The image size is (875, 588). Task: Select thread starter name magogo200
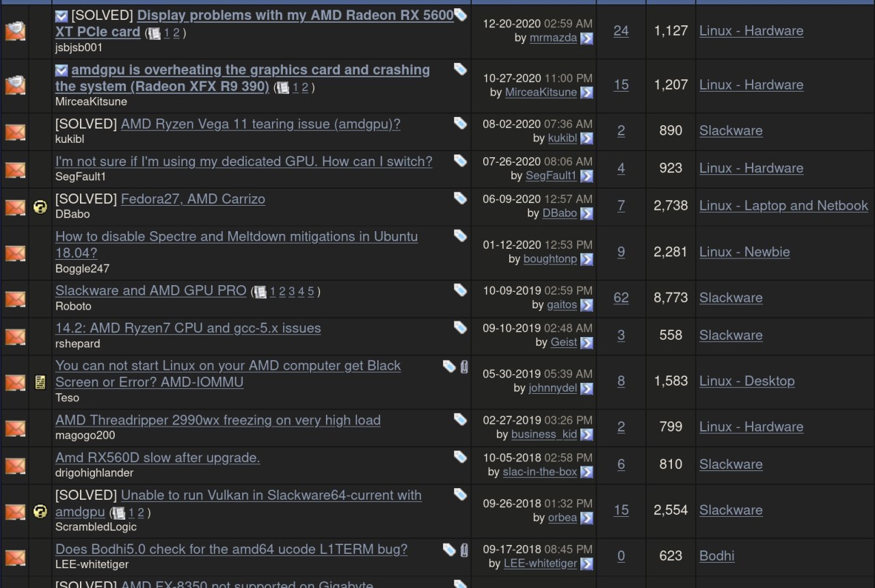[x=85, y=436]
